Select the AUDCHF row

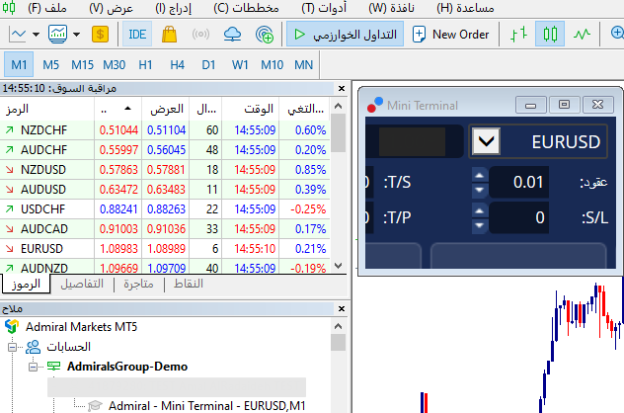165,150
